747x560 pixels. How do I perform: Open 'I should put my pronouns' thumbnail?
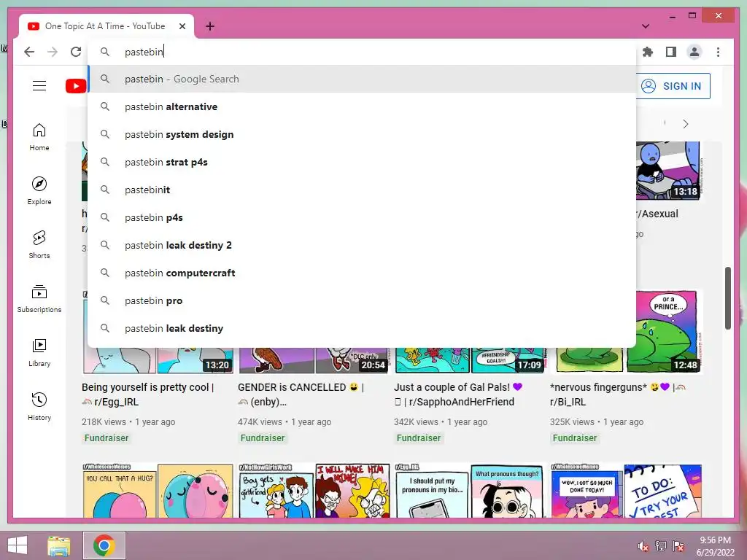coord(469,491)
